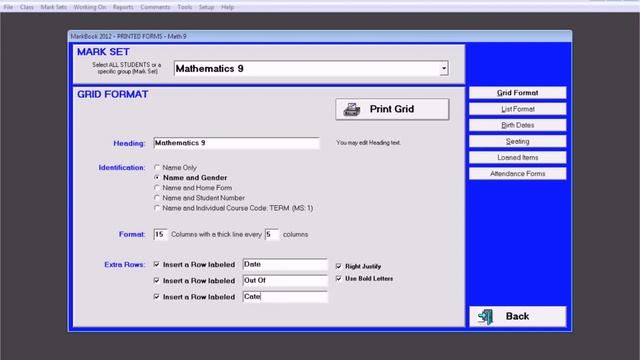Toggle the Use Bold Letters checkbox
The width and height of the screenshot is (640, 360).
pos(339,278)
